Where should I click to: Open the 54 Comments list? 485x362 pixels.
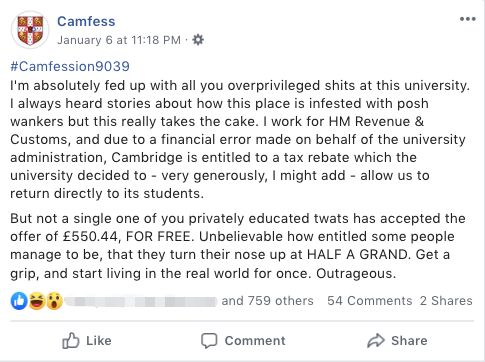coord(370,301)
